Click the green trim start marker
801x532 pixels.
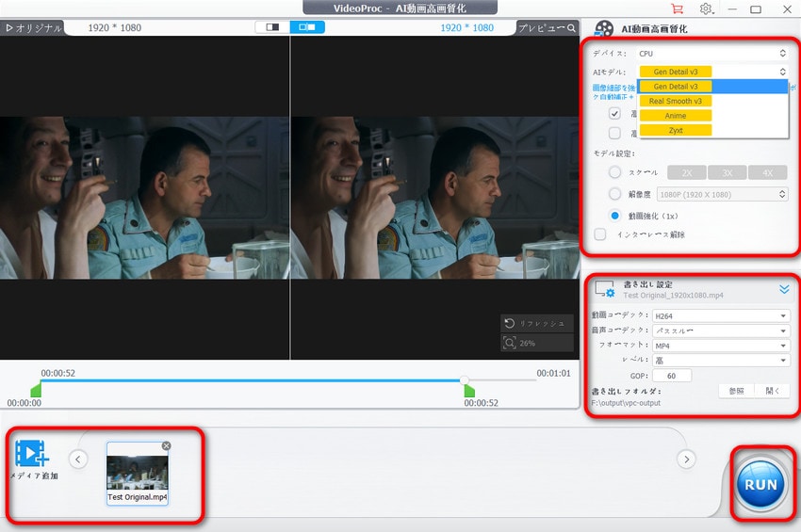point(36,390)
